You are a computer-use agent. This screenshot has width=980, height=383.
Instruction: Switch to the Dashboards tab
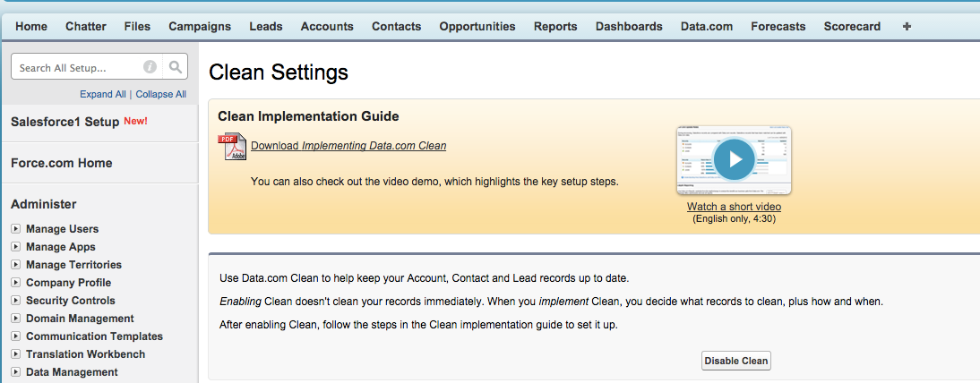629,27
